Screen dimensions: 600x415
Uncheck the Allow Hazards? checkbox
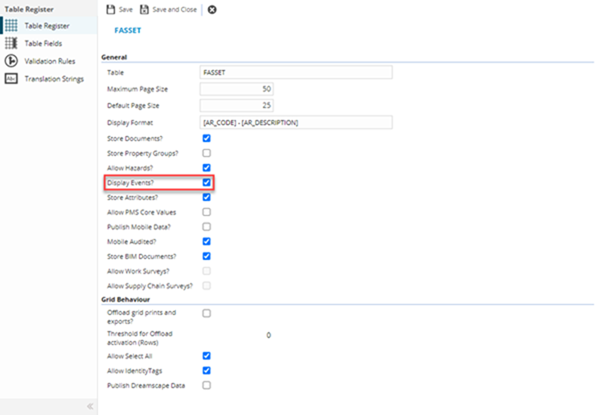207,168
